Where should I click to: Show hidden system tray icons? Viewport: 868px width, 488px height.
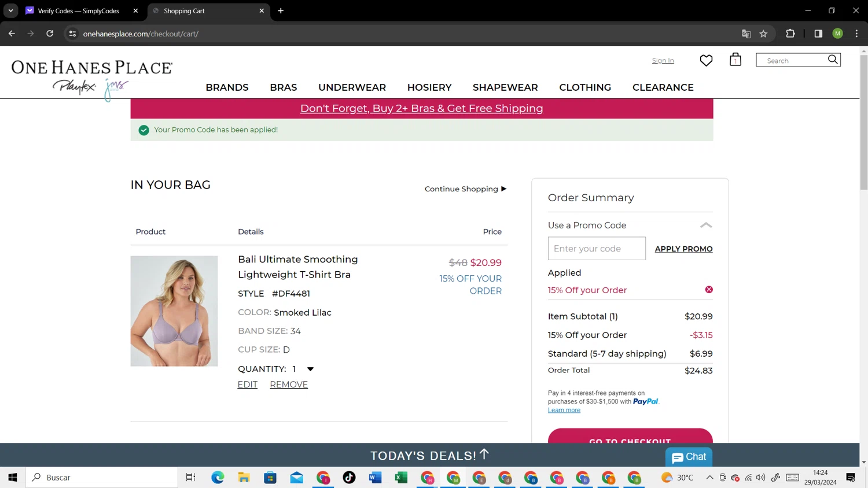point(709,477)
